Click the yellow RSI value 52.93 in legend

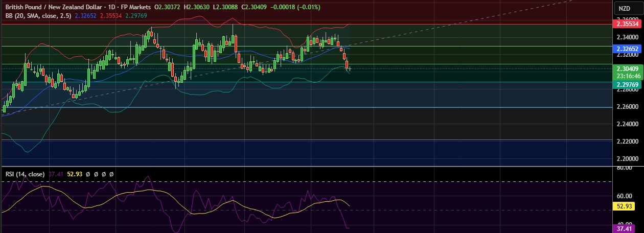point(75,174)
